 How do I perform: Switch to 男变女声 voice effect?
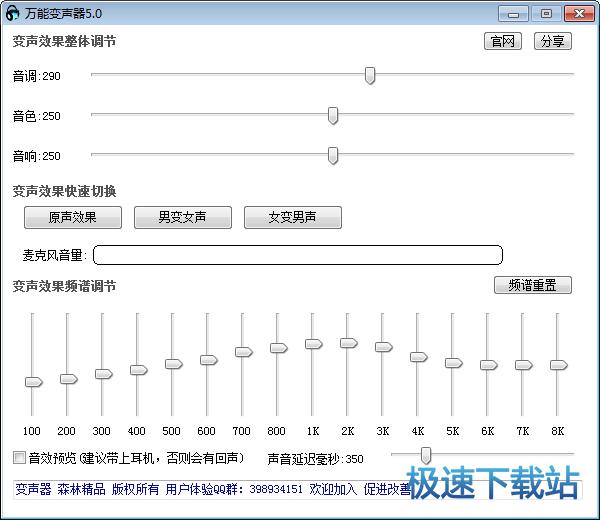click(x=182, y=217)
